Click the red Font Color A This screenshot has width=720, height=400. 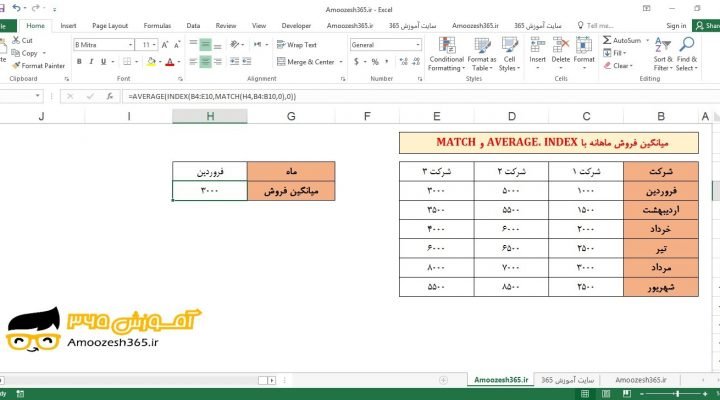pyautogui.click(x=170, y=62)
